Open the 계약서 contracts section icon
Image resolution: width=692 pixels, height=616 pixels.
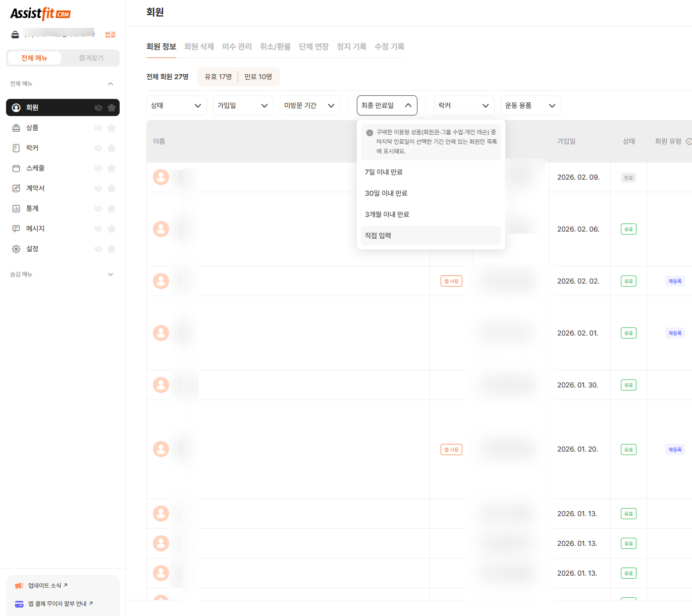tap(15, 188)
